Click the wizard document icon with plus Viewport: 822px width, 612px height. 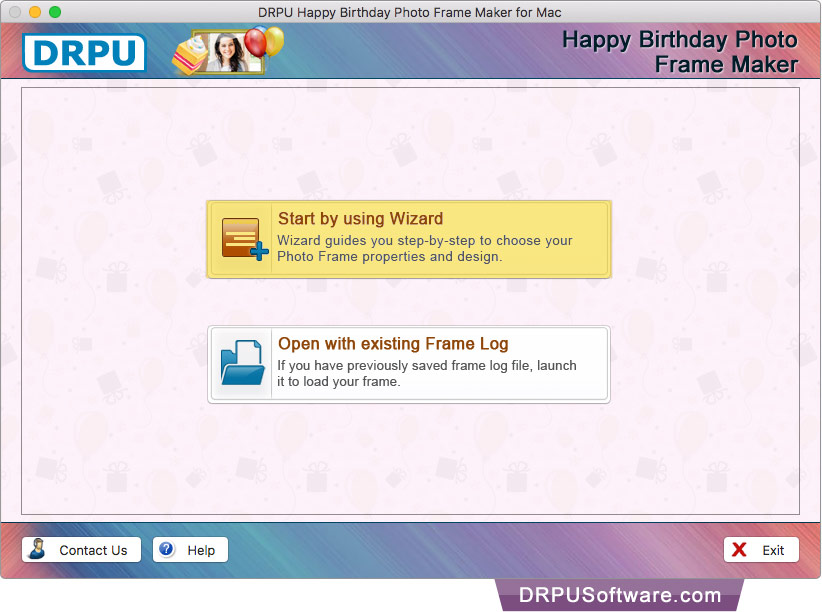245,239
